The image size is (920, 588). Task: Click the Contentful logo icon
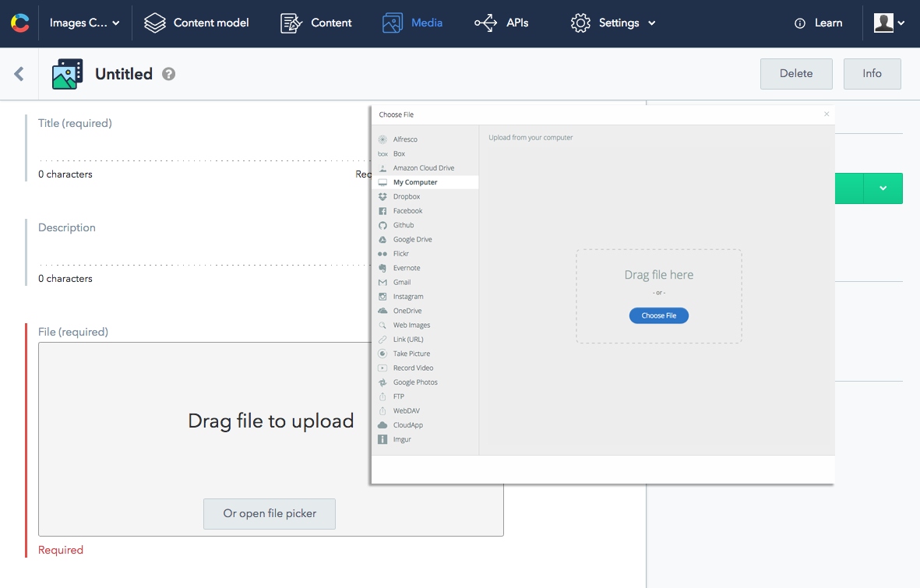[x=19, y=23]
